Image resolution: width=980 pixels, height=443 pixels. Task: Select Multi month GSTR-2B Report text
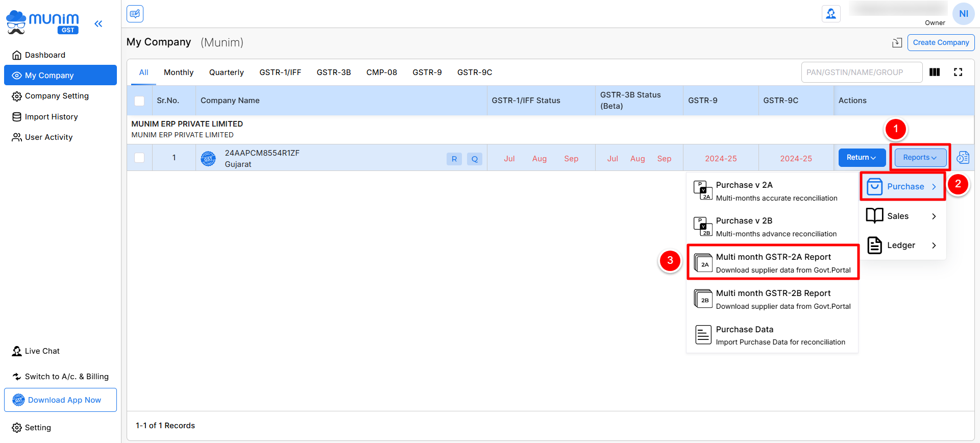[x=773, y=293]
